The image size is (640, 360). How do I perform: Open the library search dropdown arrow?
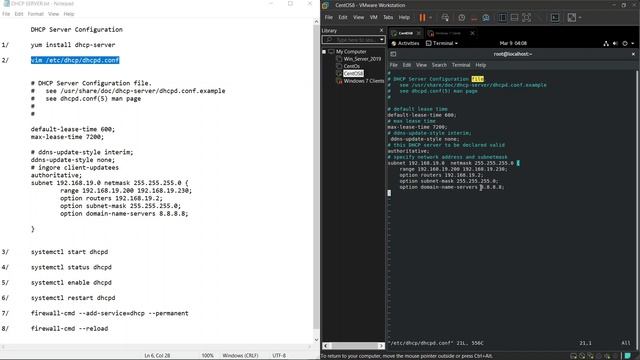click(382, 40)
